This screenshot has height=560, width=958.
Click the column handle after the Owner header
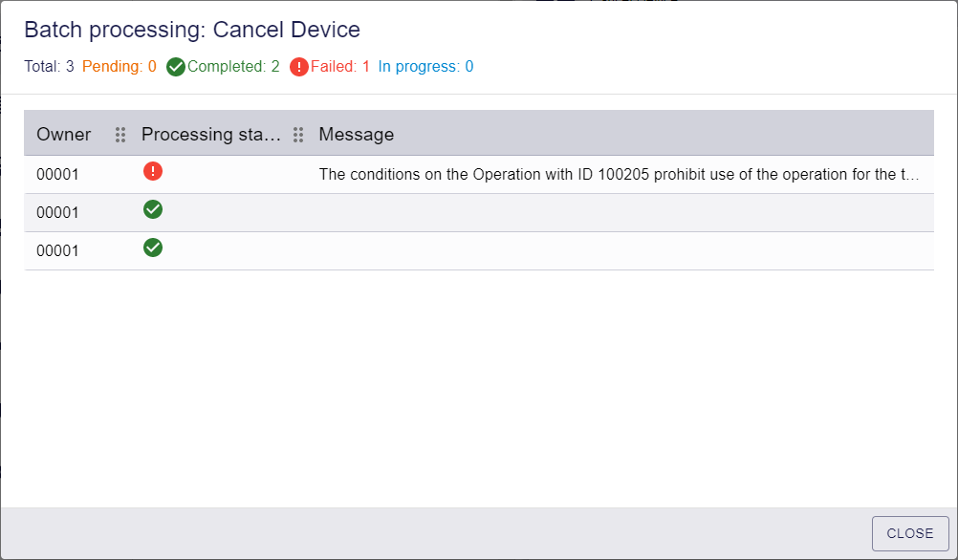pos(120,135)
